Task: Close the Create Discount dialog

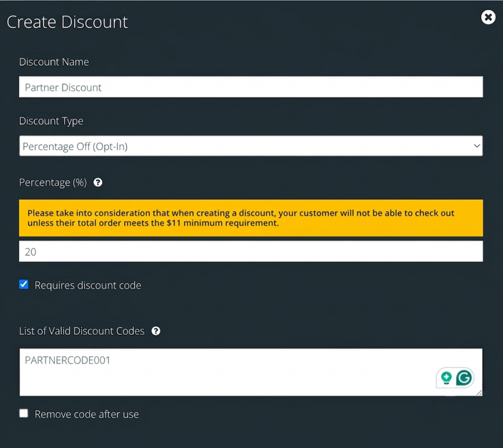Action: (x=488, y=17)
